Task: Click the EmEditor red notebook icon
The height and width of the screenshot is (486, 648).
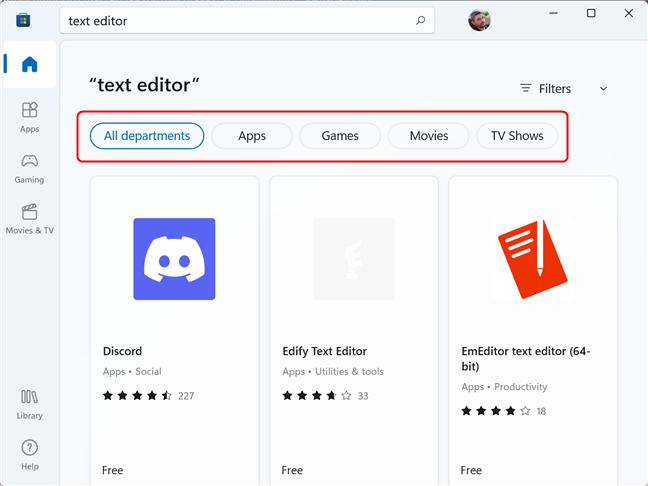Action: (533, 259)
